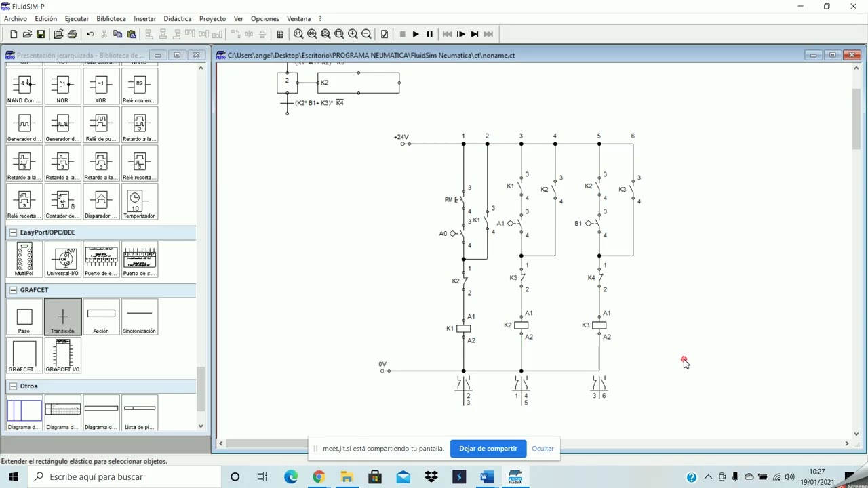Select the GRAFCET Acción element

click(x=100, y=317)
